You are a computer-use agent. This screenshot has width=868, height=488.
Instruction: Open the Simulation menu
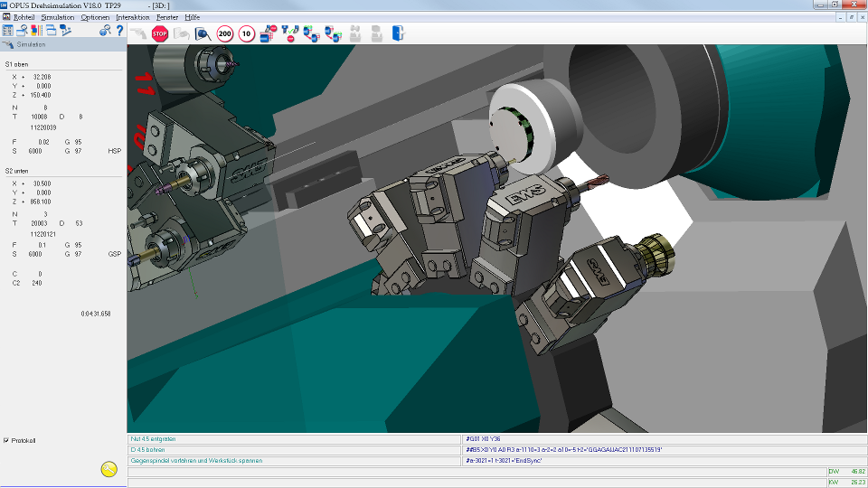[x=58, y=17]
